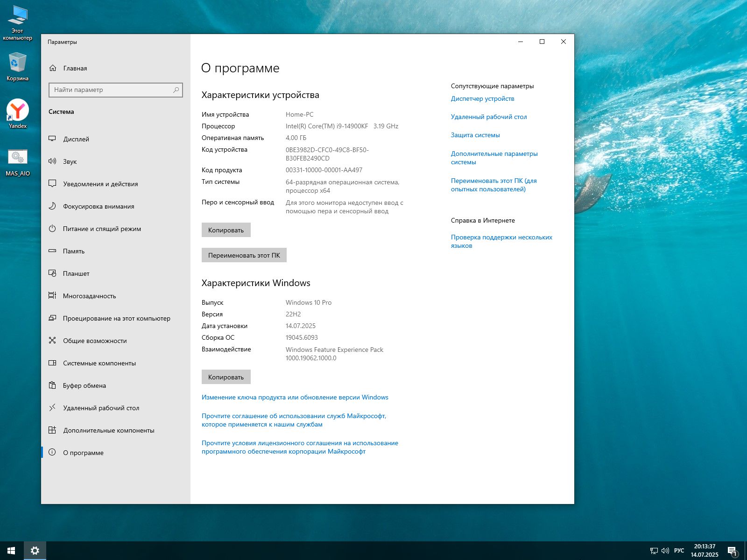Viewport: 747px width, 560px height.
Task: Select Буфер обмена in the sidebar
Action: click(x=116, y=385)
